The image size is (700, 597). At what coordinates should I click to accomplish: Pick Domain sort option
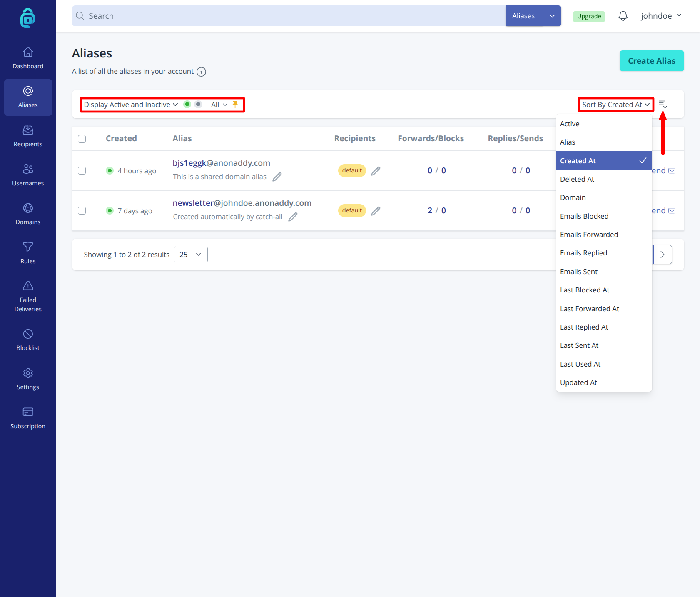pyautogui.click(x=604, y=197)
